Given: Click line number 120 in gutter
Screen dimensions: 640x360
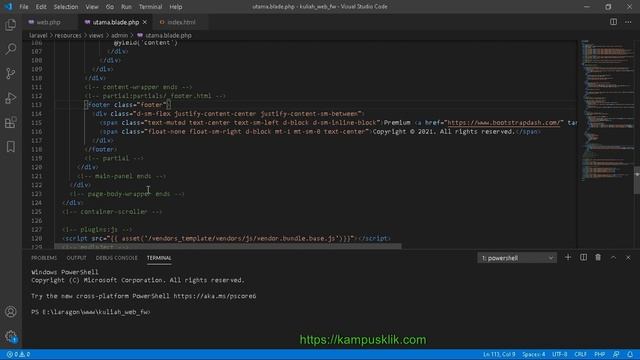Looking at the screenshot, I should point(37,167).
